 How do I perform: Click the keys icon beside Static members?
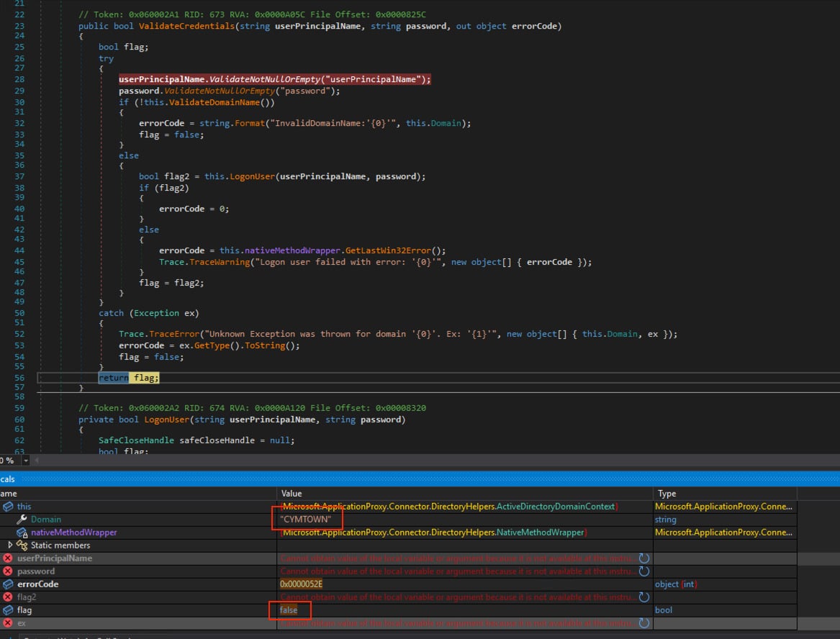(20, 545)
